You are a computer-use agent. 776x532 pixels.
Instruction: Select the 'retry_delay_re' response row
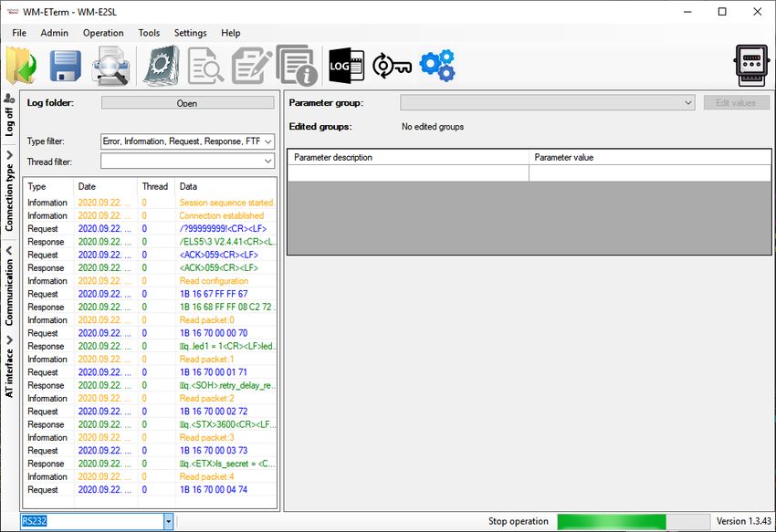click(150, 385)
